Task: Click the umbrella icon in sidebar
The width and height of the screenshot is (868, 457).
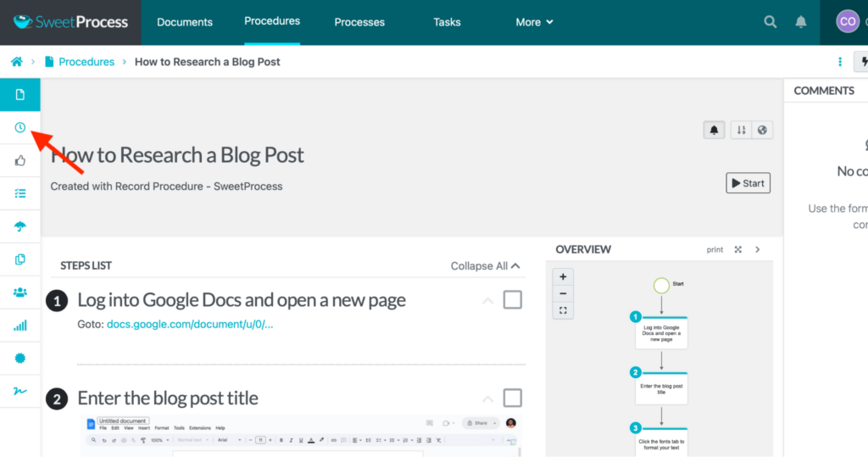Action: 20,226
